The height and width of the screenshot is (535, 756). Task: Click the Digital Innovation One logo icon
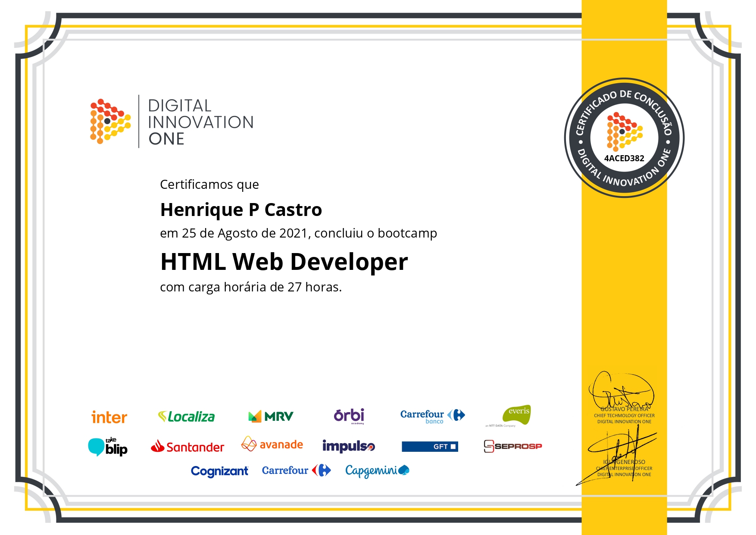(x=110, y=121)
